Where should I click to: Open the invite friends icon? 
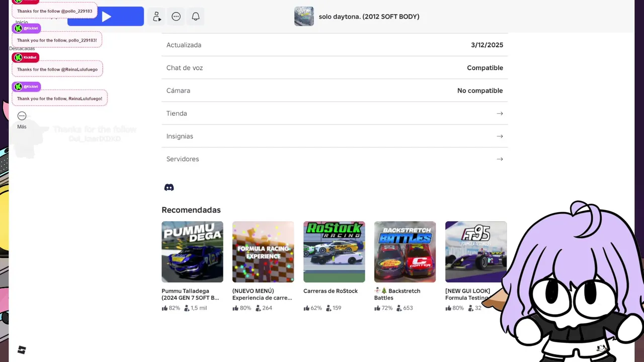[157, 17]
